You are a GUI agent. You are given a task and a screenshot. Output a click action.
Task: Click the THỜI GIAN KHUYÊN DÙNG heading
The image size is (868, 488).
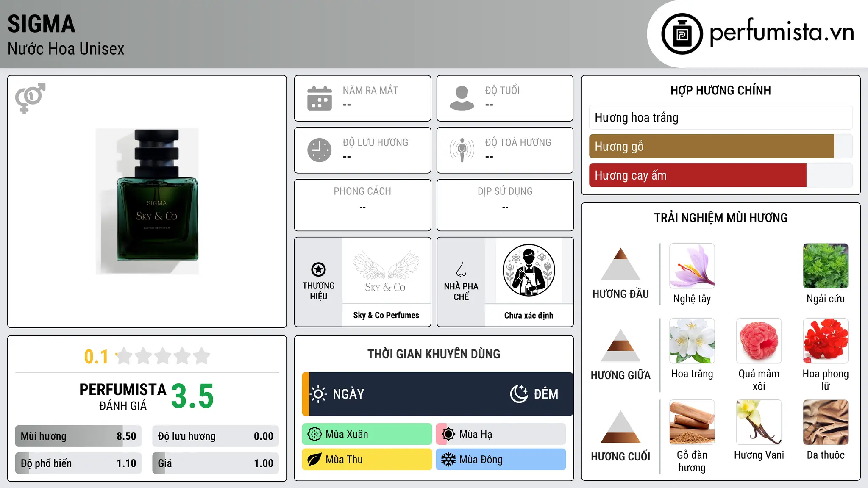434,354
